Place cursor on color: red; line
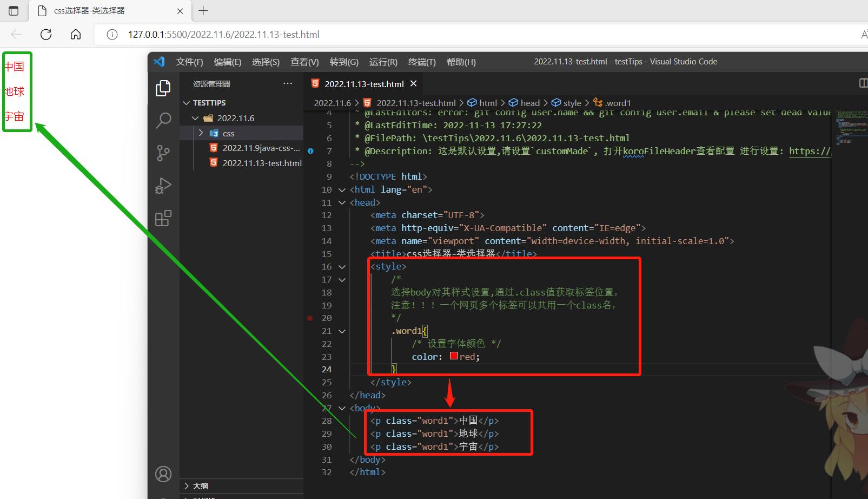868x499 pixels. 446,357
